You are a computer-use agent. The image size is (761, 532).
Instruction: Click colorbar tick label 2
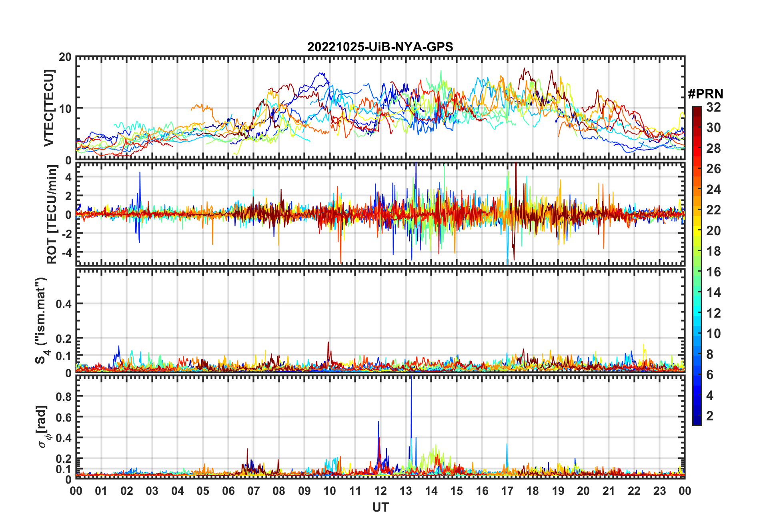point(710,416)
